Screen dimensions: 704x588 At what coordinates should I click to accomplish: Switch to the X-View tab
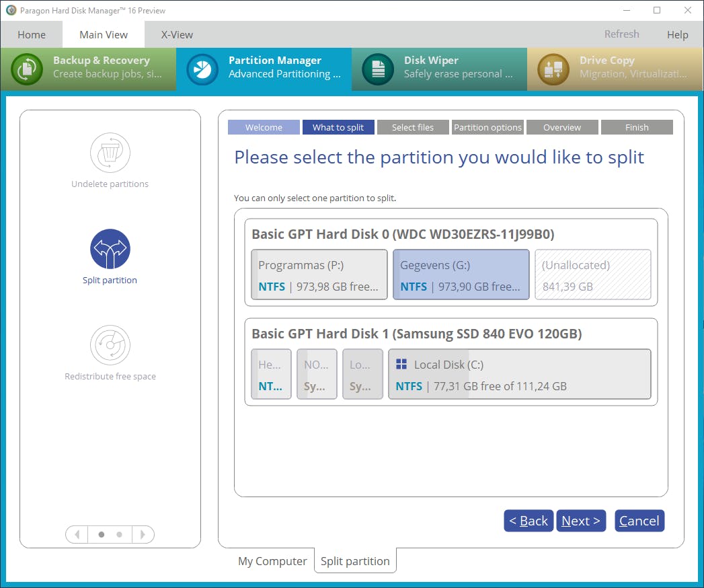tap(177, 34)
